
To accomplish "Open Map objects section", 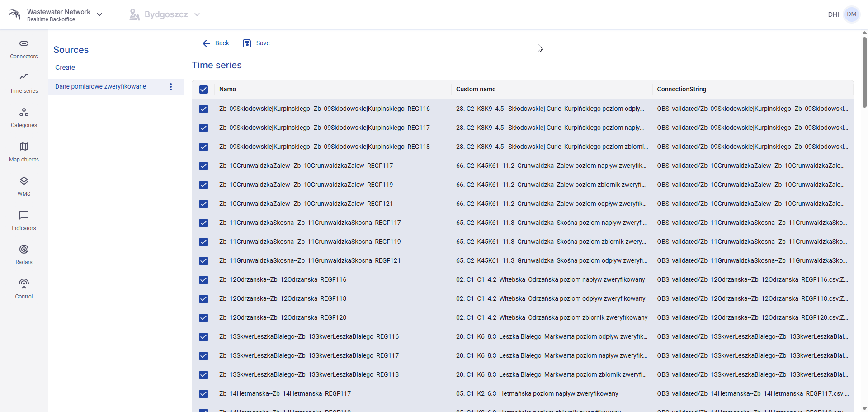I will pyautogui.click(x=24, y=152).
